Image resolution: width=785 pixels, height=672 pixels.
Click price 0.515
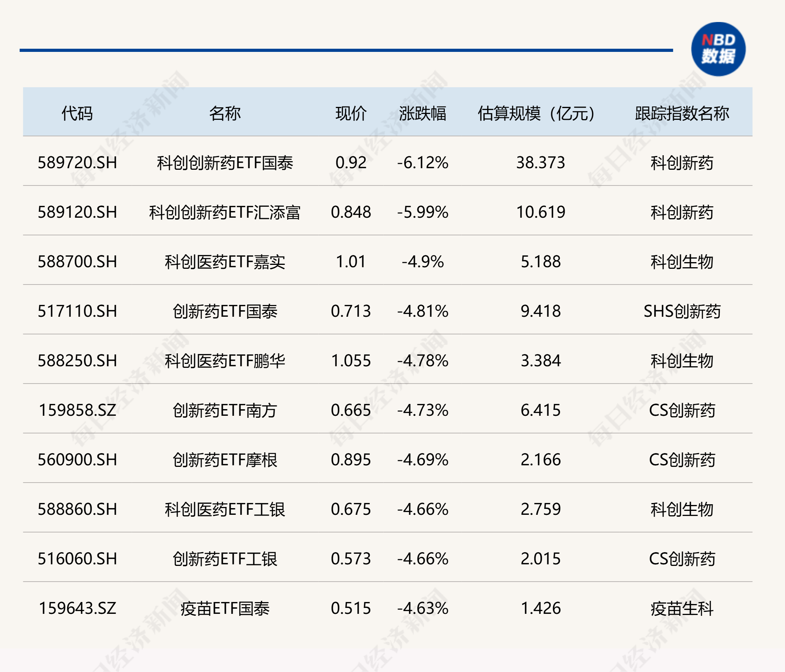(x=351, y=608)
